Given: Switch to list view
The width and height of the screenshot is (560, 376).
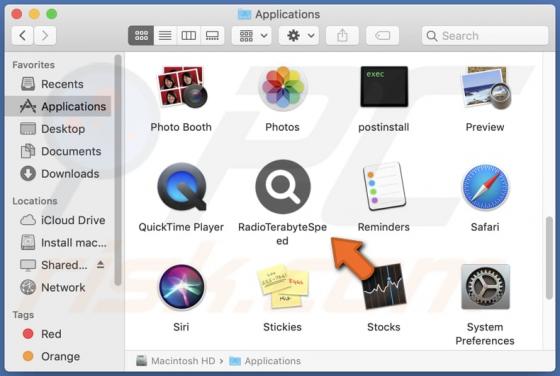Looking at the screenshot, I should (165, 35).
